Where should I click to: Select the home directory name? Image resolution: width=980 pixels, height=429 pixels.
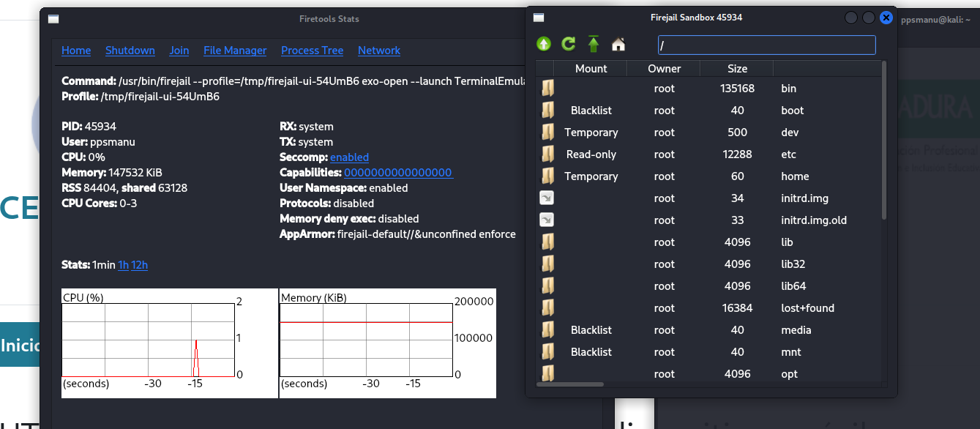point(795,176)
